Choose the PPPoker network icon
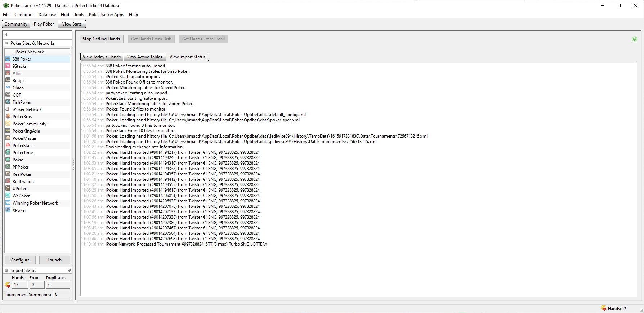Image resolution: width=644 pixels, height=313 pixels. tap(8, 167)
